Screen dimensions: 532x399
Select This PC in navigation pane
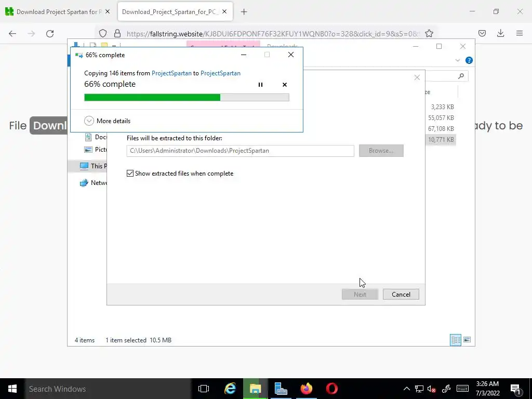(92, 166)
